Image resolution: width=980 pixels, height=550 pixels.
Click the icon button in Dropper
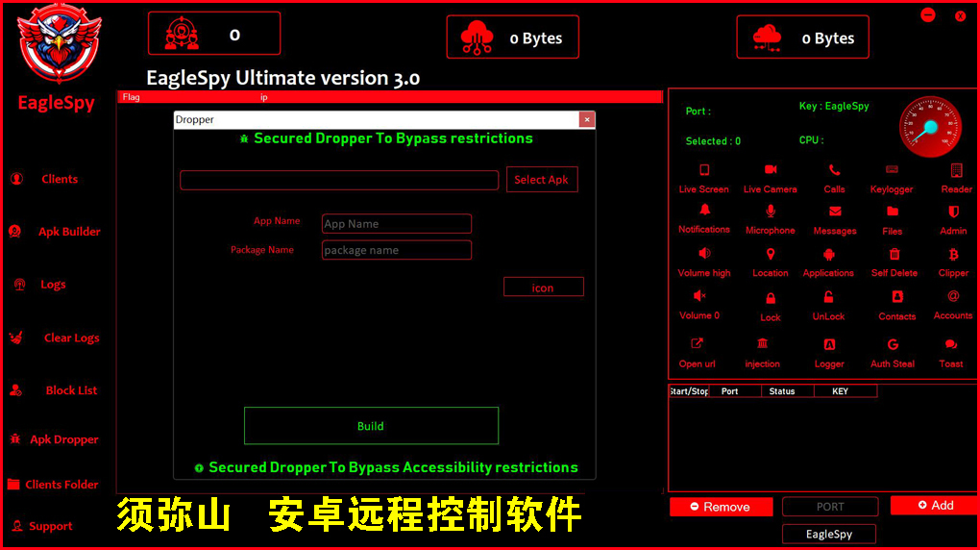tap(544, 287)
